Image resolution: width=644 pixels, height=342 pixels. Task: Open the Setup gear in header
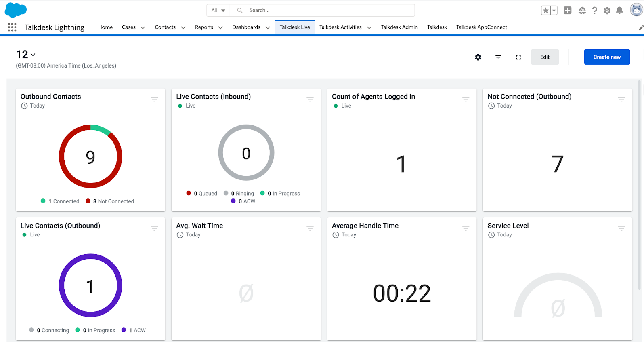pyautogui.click(x=607, y=11)
